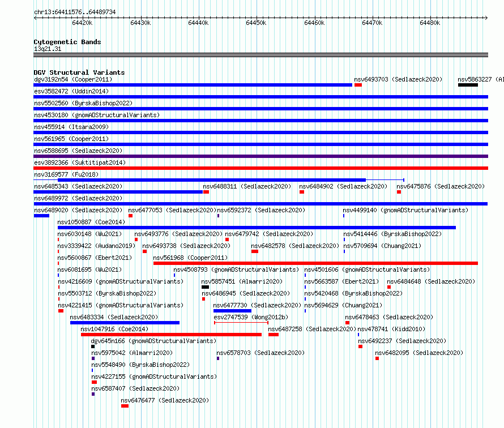Viewport: 504px width, 428px height.
Task: Click the red esv3892366 (Suktitipat2014) bar
Action: tap(260, 168)
